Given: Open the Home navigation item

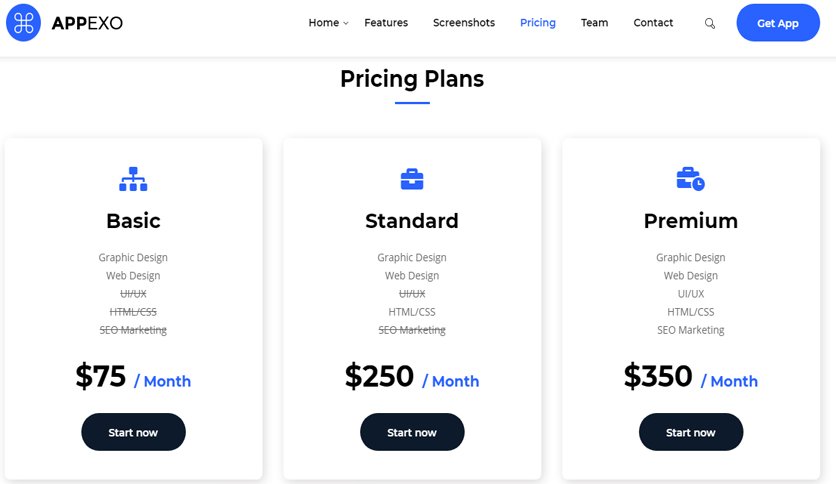Looking at the screenshot, I should coord(324,22).
